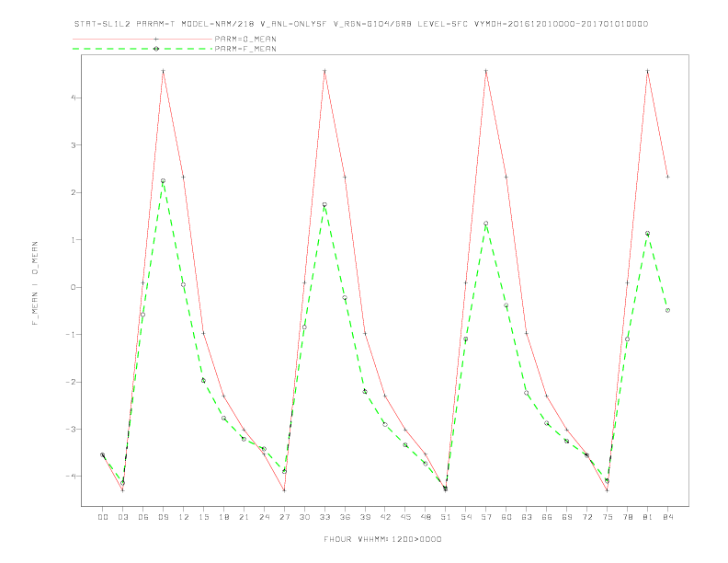
Task: Click x-axis tick label 75
Action: [x=608, y=517]
